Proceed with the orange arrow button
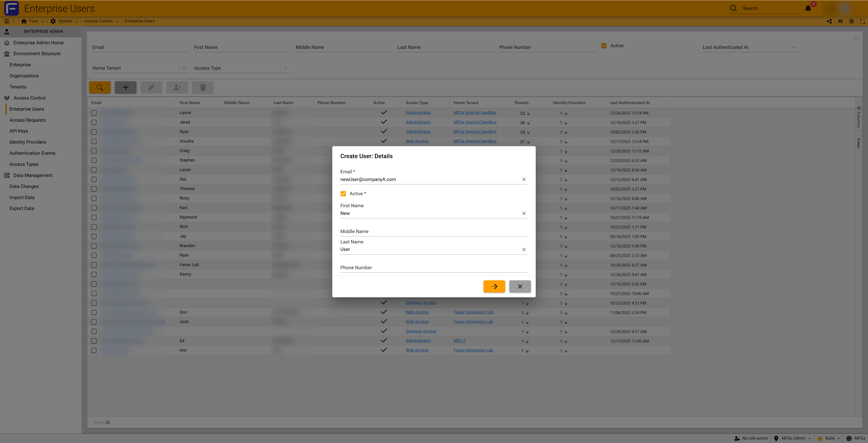Screen dimensions: 868x443 (x=494, y=286)
